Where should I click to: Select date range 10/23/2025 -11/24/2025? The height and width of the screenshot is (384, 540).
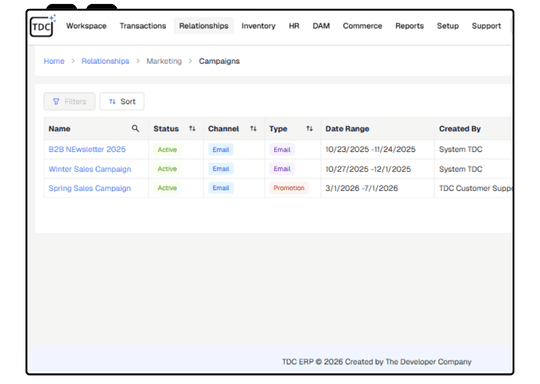(371, 149)
